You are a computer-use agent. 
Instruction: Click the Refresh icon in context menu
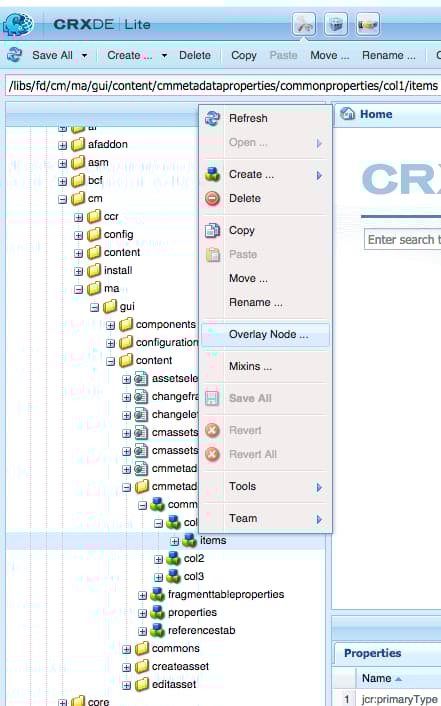tap(212, 118)
